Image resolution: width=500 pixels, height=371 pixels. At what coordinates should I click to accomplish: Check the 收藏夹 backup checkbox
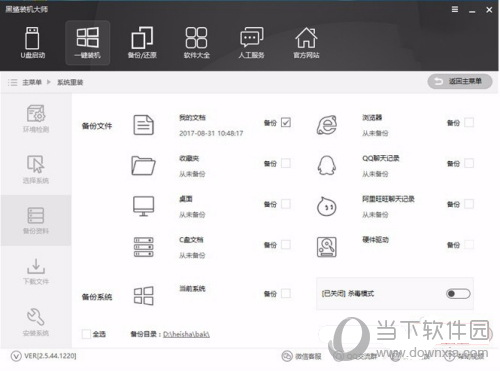click(286, 163)
